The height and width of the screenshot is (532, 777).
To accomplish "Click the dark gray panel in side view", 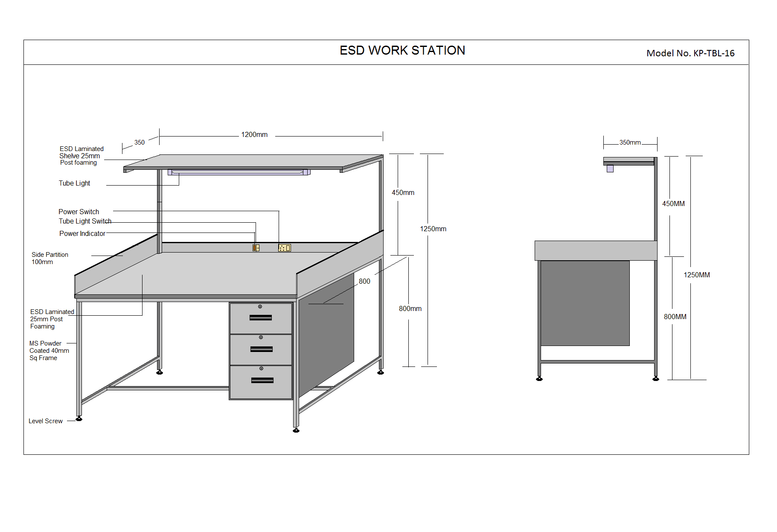I will [585, 303].
